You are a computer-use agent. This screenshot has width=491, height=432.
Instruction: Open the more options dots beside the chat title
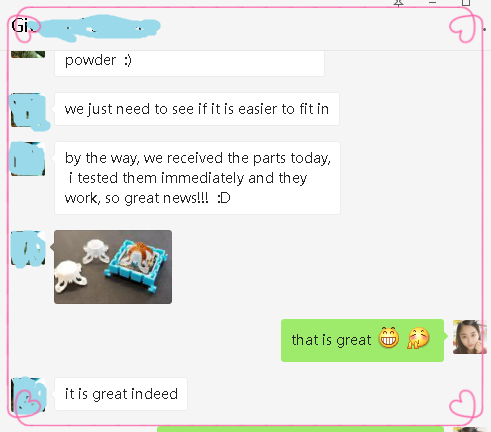484,29
